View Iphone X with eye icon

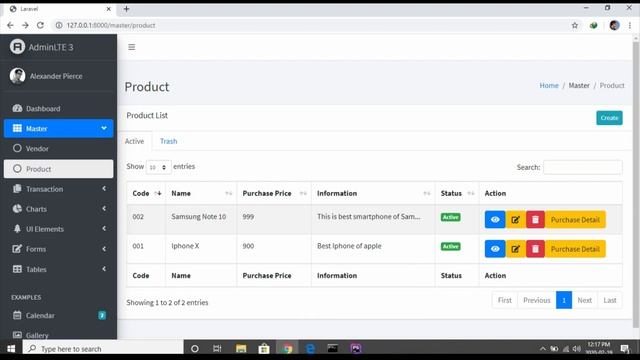click(495, 249)
